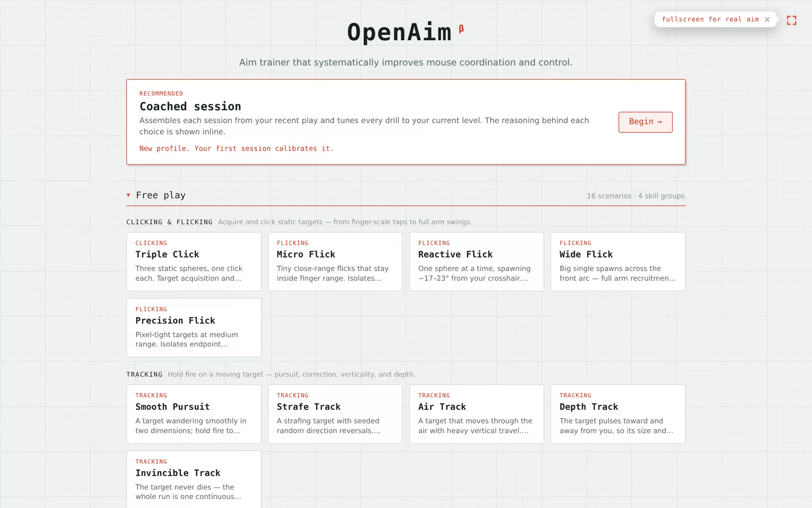Dismiss the fullscreen for real aim tip
Viewport: 812px width, 508px height.
(x=767, y=19)
